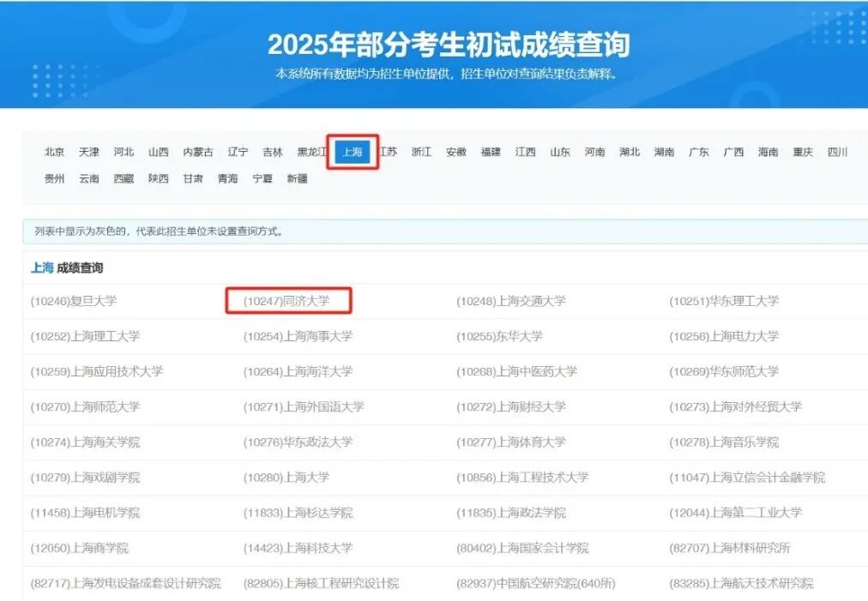
Task: Select the 江苏 province tab
Action: (388, 152)
